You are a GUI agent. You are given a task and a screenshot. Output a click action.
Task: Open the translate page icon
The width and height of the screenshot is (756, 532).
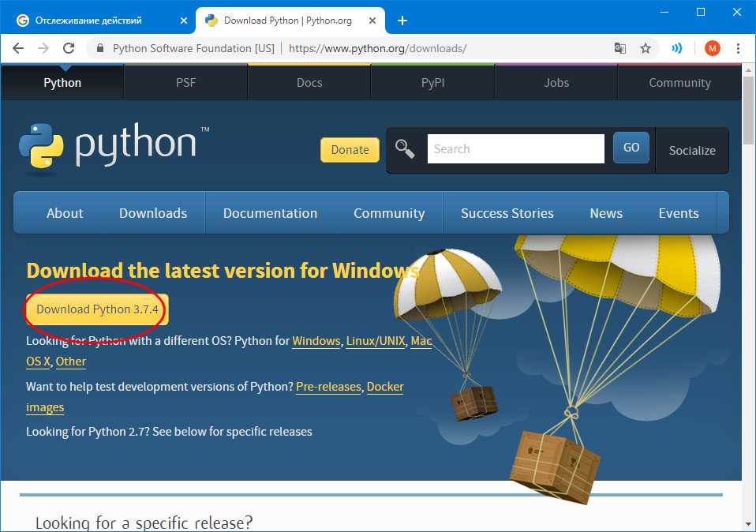(621, 48)
